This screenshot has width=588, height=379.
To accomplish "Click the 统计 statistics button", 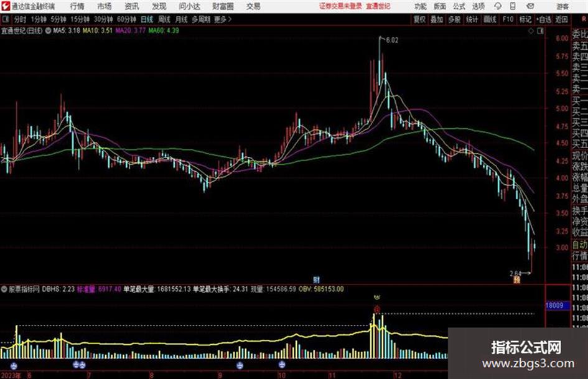I will click(x=472, y=19).
